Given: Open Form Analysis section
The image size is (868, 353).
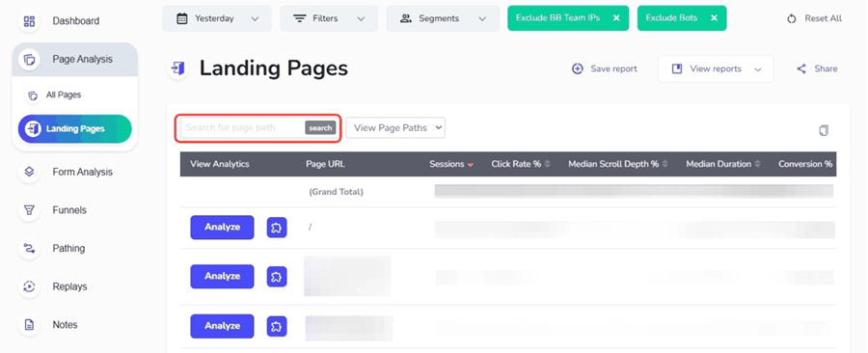Looking at the screenshot, I should pyautogui.click(x=83, y=172).
